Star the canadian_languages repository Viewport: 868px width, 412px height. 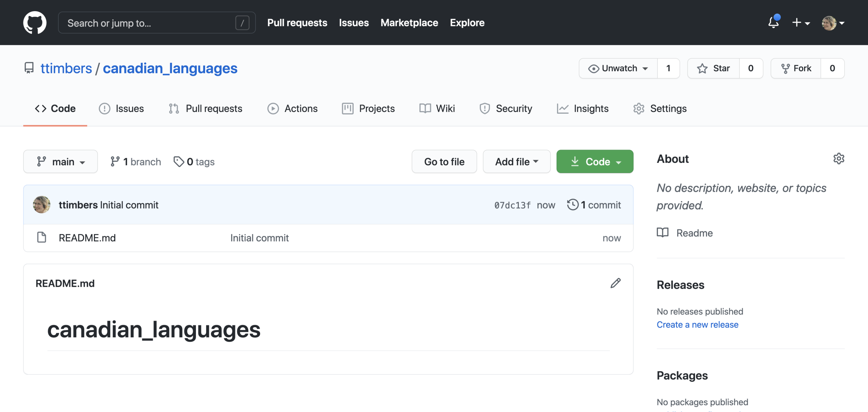click(713, 68)
